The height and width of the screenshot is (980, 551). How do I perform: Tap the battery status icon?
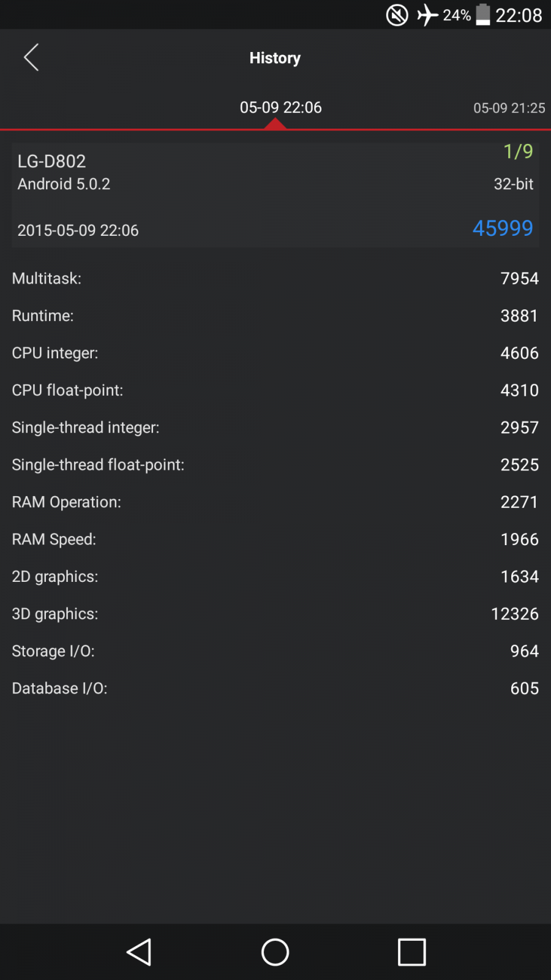[483, 15]
